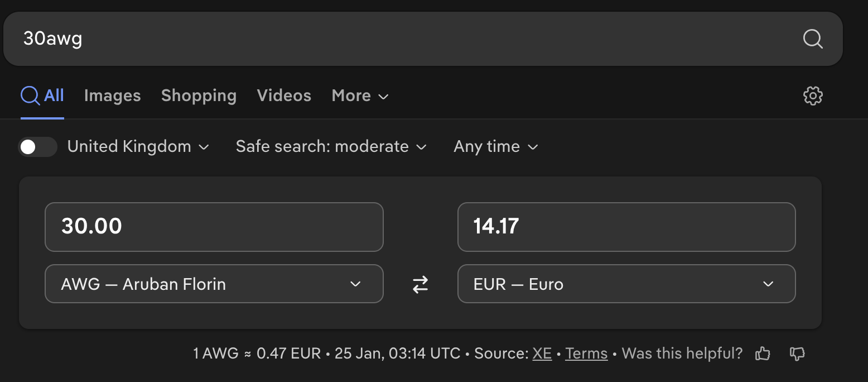Open the Safe search: moderate dropdown
868x382 pixels.
pos(331,147)
